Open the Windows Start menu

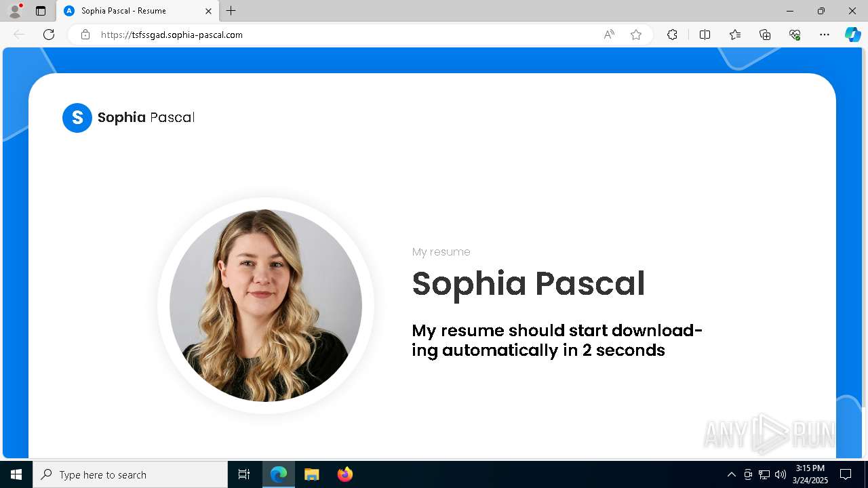(x=16, y=474)
